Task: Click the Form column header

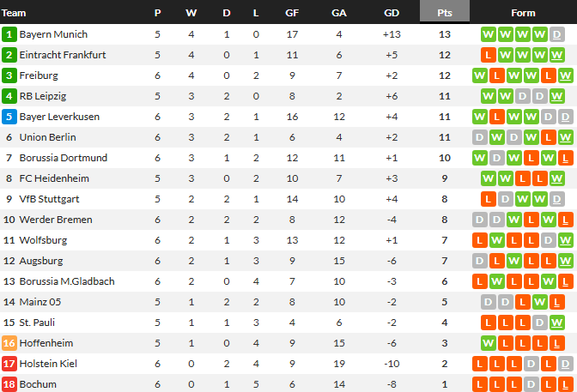Action: coord(523,13)
